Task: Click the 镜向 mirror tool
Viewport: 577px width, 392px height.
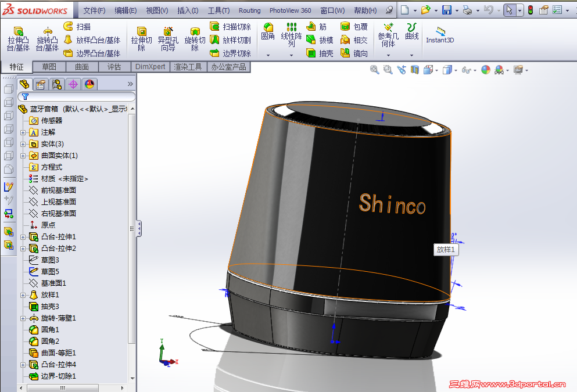Action: (x=354, y=53)
